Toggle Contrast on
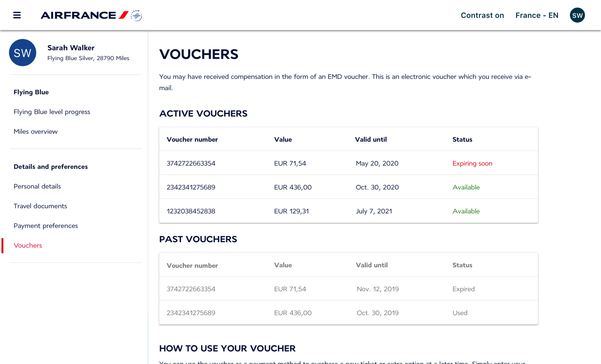Viewport: 601px width, 364px height. tap(482, 15)
